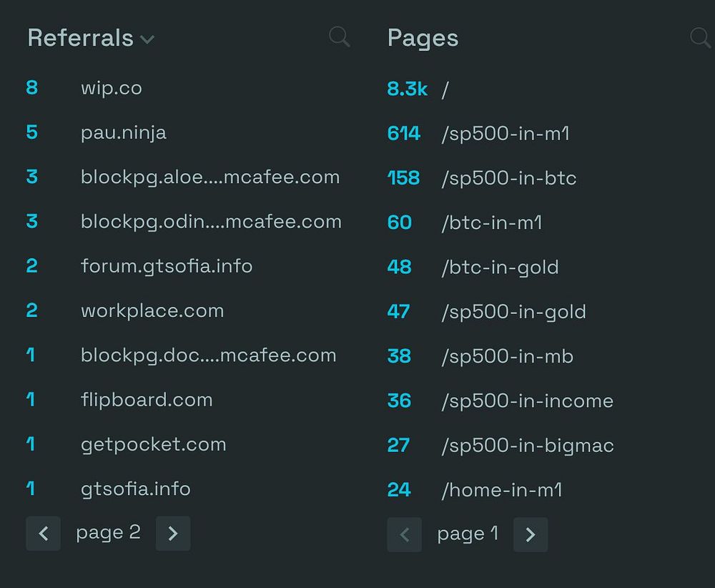Open the /sp500-in-m1 page entry

pyautogui.click(x=505, y=134)
